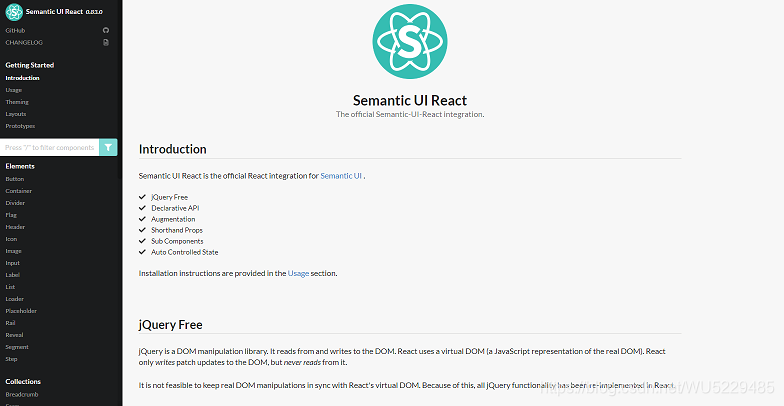Open the Segment element docs
The width and height of the screenshot is (784, 406).
tap(16, 347)
